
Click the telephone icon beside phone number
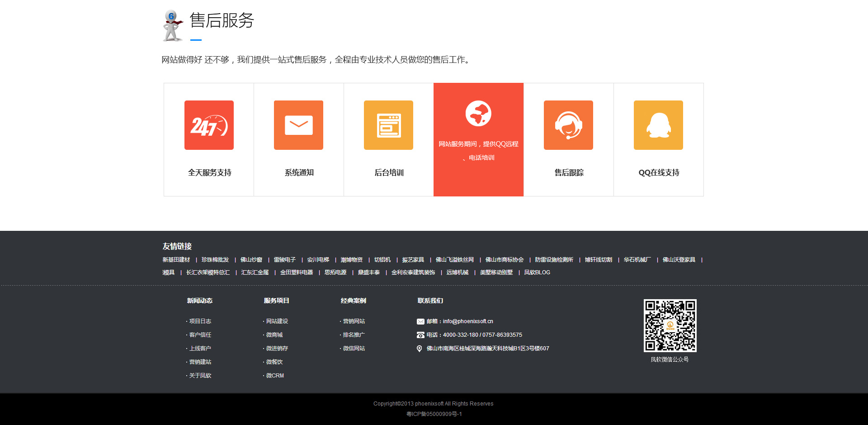[420, 335]
